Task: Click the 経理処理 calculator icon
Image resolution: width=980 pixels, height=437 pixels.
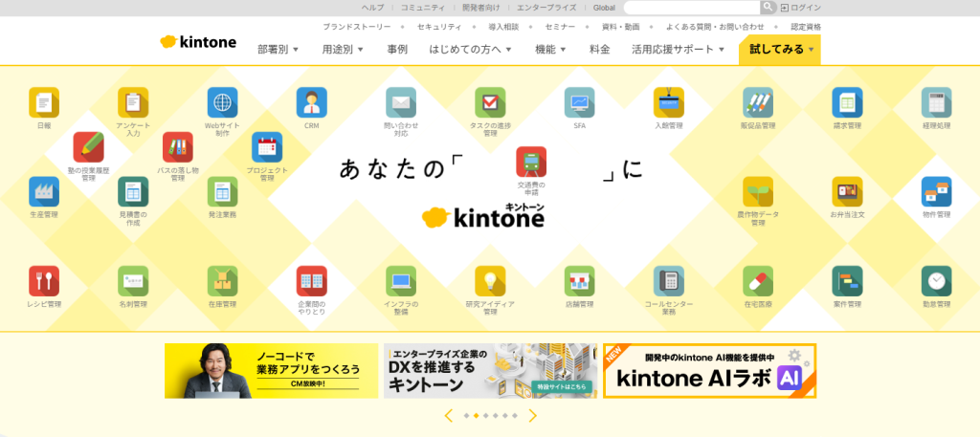Action: [x=937, y=102]
